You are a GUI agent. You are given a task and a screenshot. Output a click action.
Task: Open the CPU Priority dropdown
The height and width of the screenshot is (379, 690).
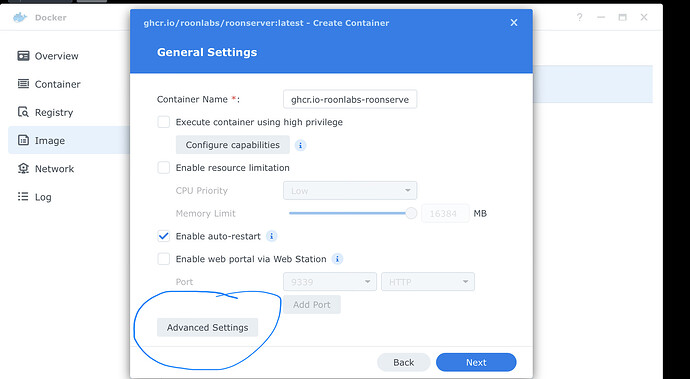click(x=350, y=191)
